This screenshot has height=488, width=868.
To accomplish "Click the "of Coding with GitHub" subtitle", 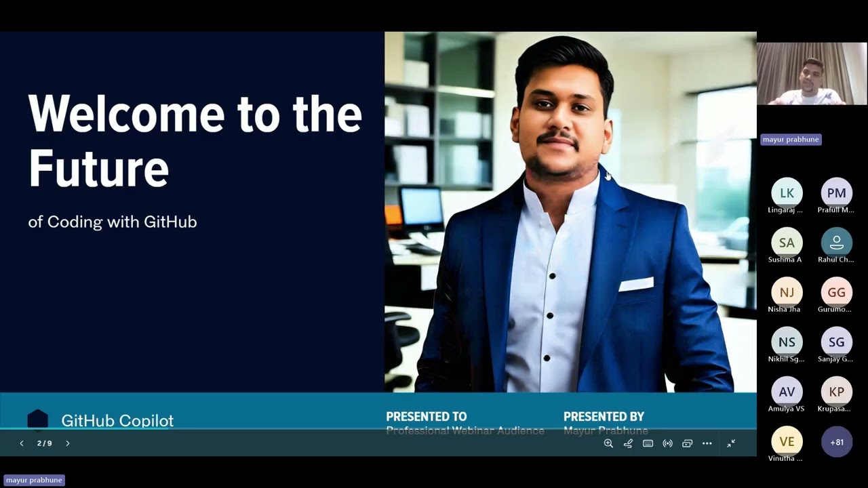I will tap(113, 222).
